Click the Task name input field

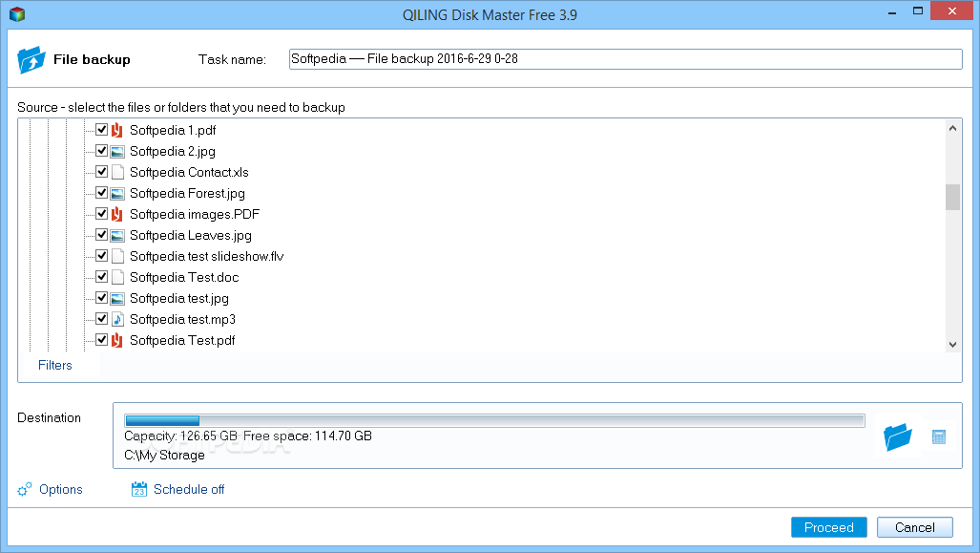(x=626, y=59)
